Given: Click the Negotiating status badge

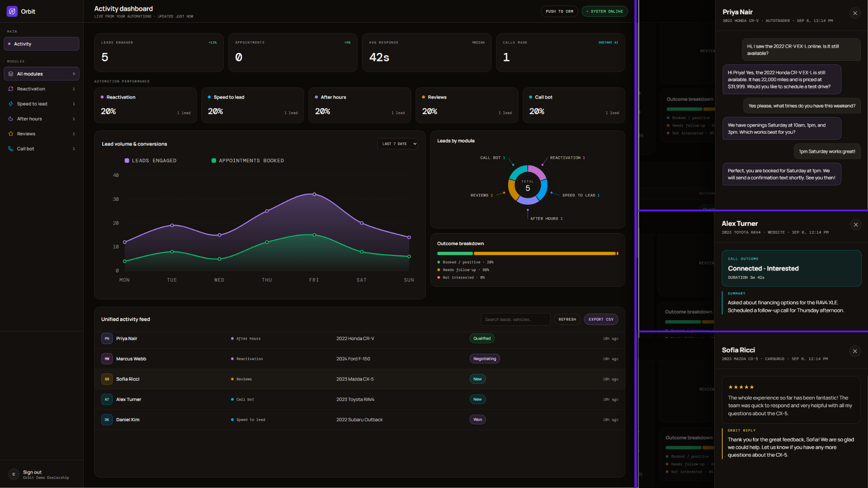Looking at the screenshot, I should click(x=485, y=359).
